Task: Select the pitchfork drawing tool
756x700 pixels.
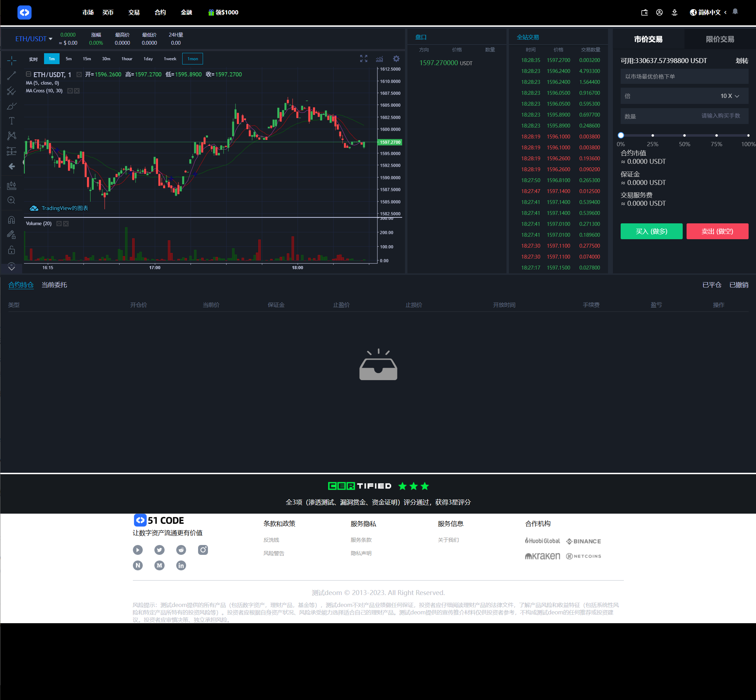Action: coord(11,91)
